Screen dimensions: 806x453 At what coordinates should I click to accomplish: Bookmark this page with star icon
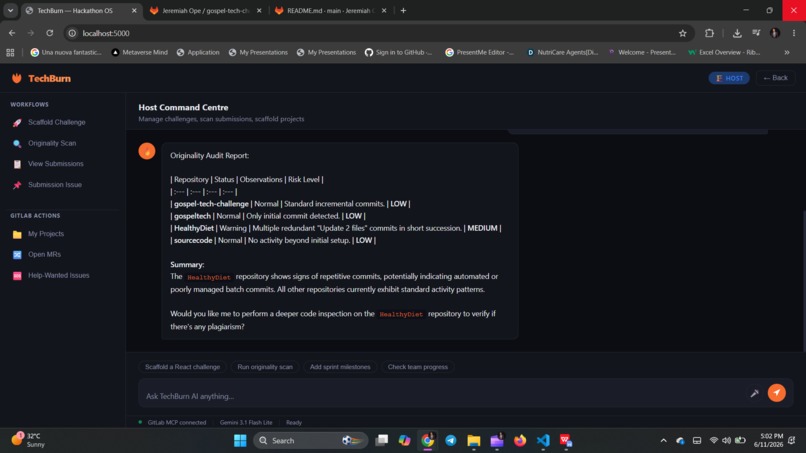click(682, 33)
